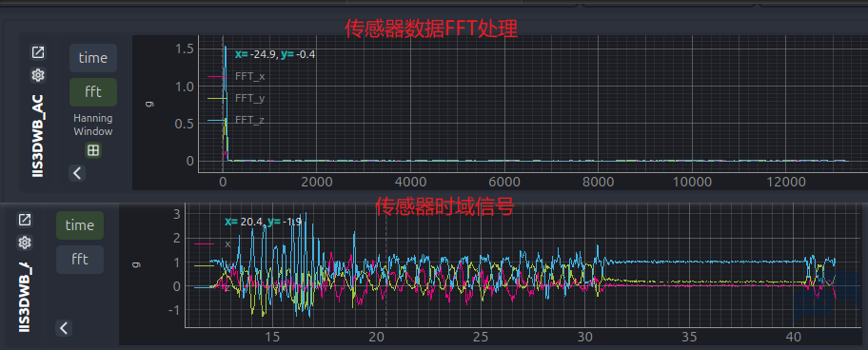Click the Hanning Window label
868x350 pixels.
tap(93, 125)
